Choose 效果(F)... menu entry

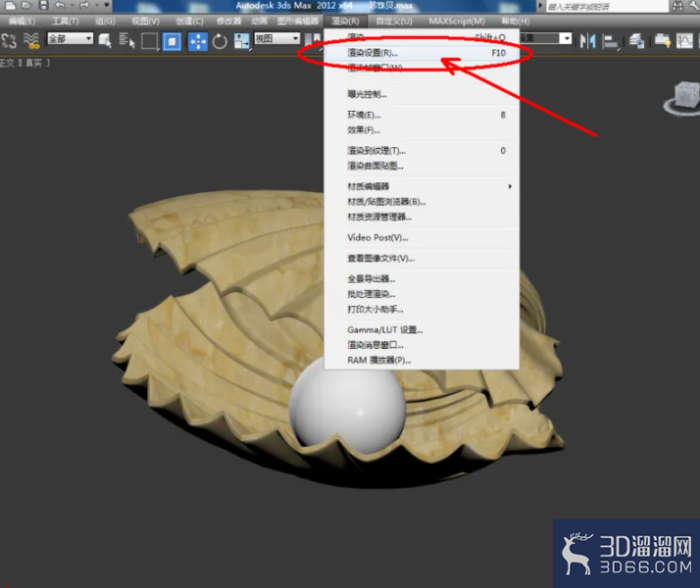[422, 130]
